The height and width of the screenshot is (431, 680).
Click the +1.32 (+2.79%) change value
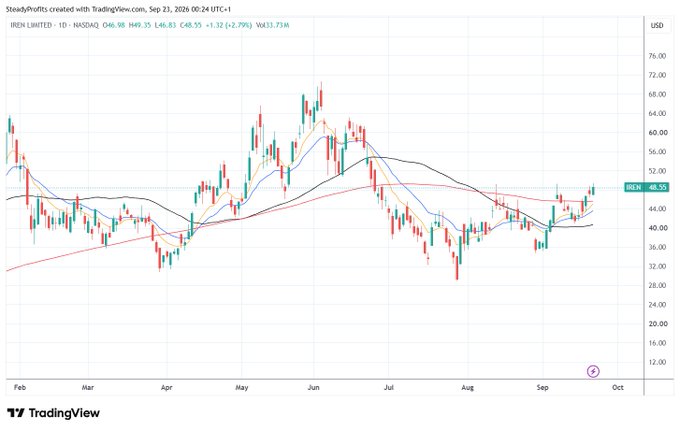(229, 26)
